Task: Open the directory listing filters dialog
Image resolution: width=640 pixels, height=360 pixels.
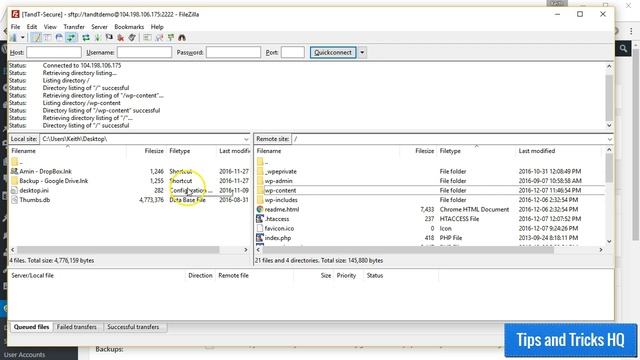Action: (x=147, y=38)
